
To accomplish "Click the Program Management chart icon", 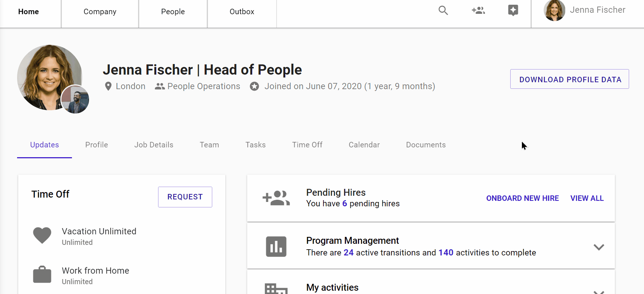I will click(x=276, y=247).
